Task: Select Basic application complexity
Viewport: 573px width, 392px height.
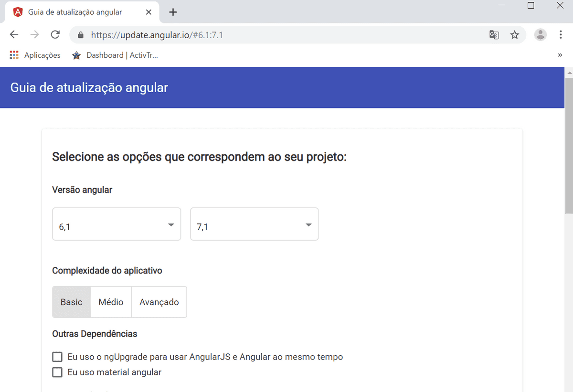Action: click(x=72, y=302)
